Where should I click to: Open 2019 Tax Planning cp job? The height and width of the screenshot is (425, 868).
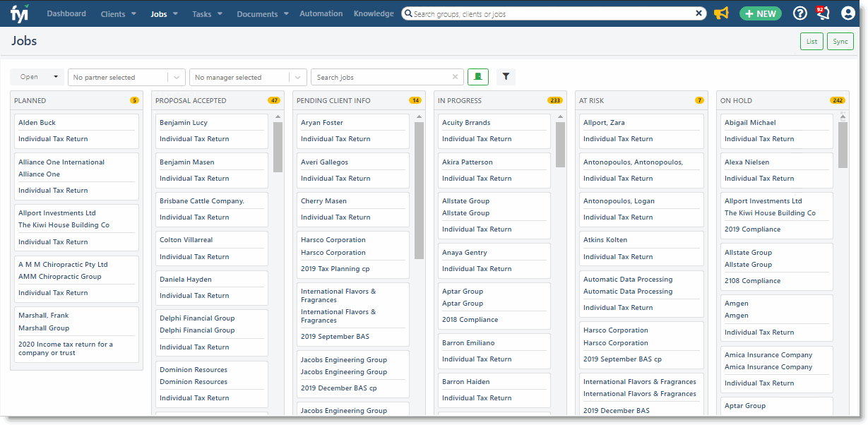point(335,268)
